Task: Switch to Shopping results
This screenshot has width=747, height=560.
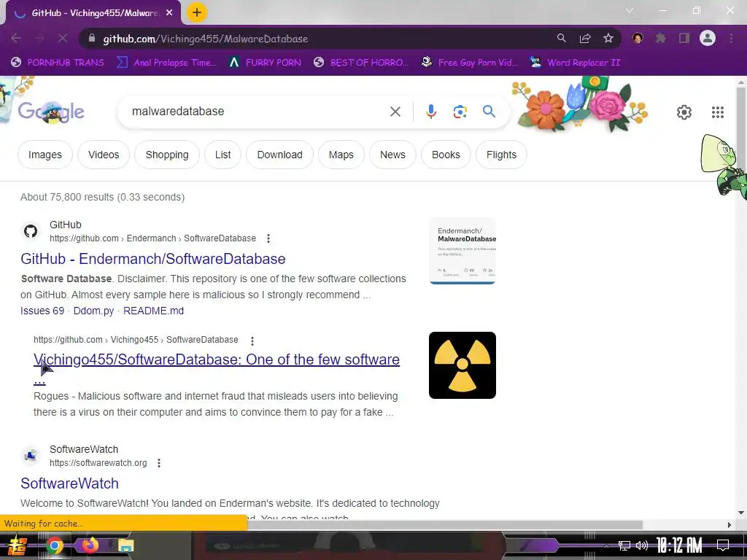Action: click(x=167, y=155)
